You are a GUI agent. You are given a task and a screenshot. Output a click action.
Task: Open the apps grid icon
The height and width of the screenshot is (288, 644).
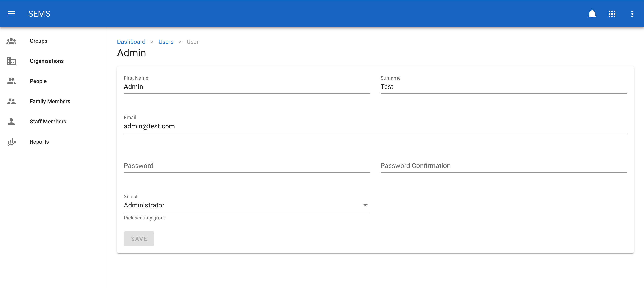click(x=612, y=14)
